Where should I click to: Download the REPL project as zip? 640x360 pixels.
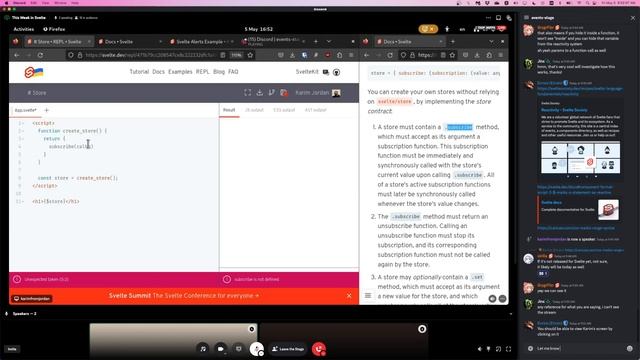point(260,93)
